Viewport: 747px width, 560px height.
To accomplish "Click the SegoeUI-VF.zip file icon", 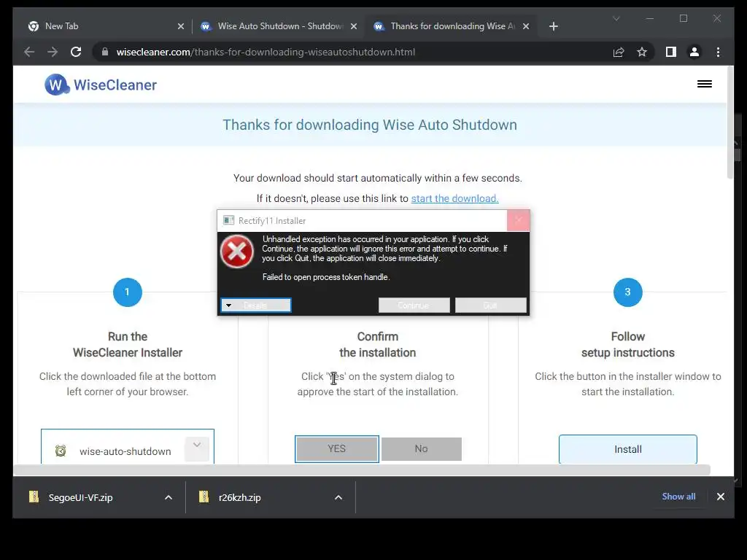I will pos(34,497).
